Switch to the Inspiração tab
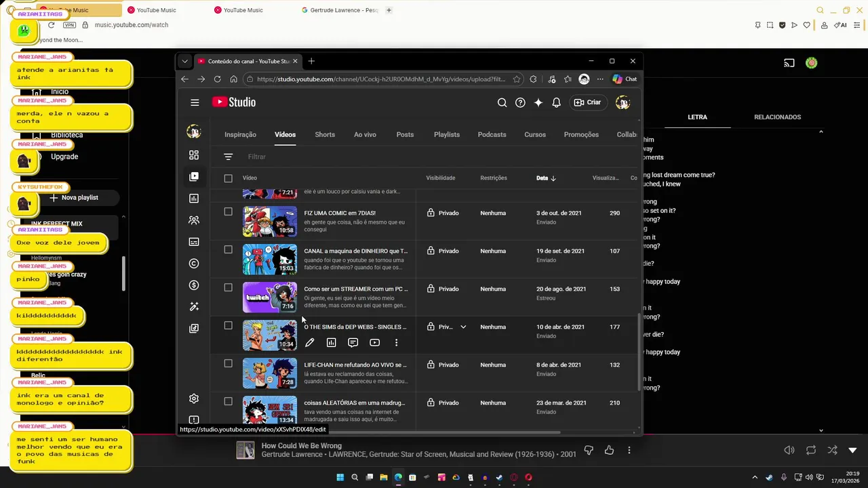The width and height of the screenshot is (868, 488). tap(240, 134)
